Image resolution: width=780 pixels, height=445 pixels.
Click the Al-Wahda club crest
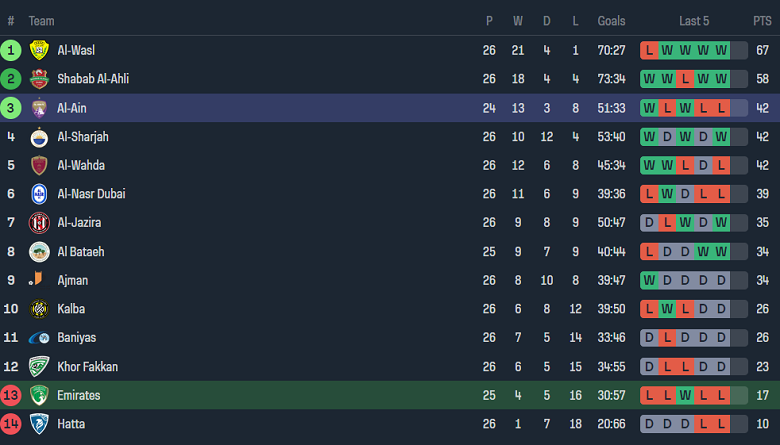pos(39,166)
